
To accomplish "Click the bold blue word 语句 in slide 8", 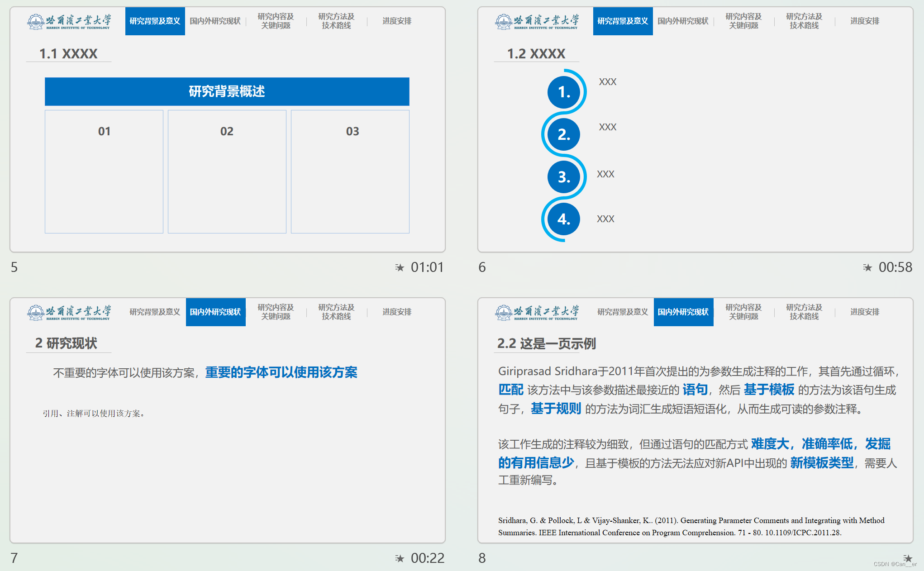I will pos(695,390).
